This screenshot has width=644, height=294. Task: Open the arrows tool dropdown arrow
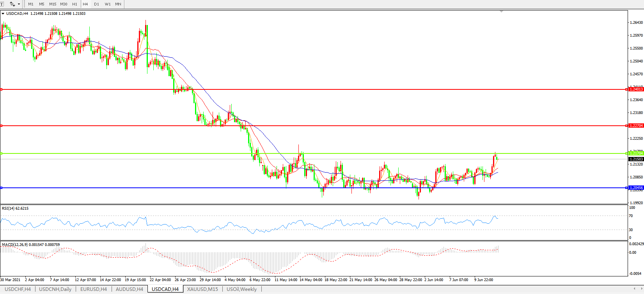click(19, 4)
